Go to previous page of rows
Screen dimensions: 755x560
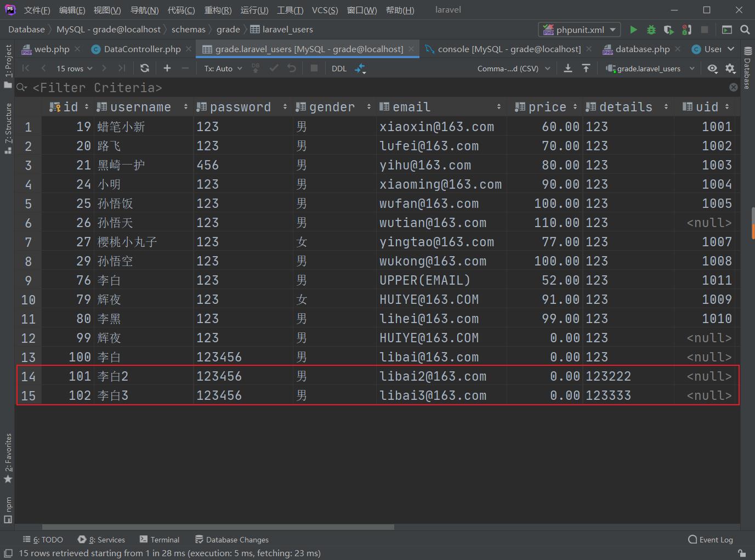click(x=43, y=68)
